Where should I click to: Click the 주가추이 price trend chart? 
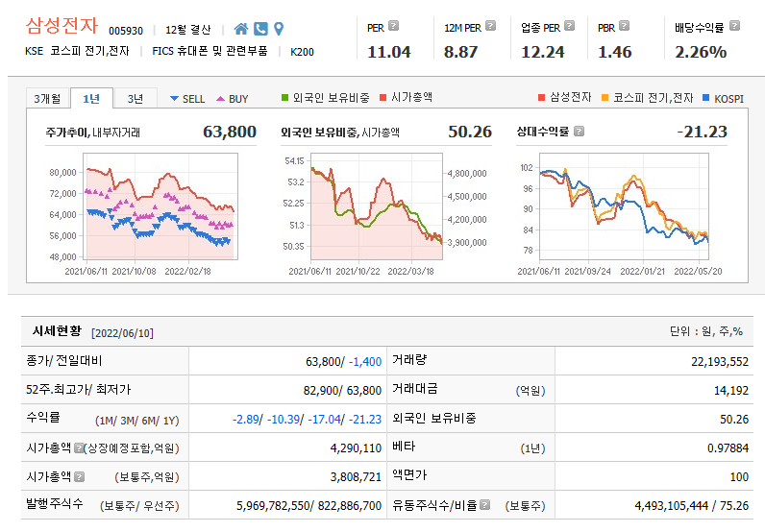(160, 206)
